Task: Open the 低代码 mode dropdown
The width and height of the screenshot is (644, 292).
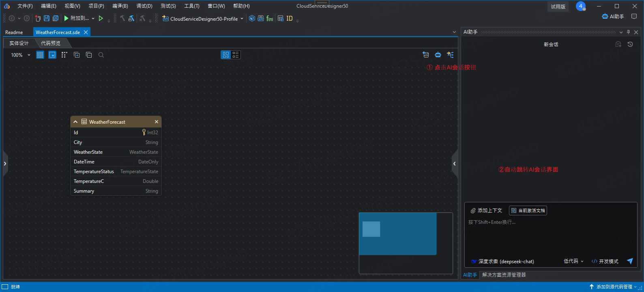Action: click(x=573, y=261)
